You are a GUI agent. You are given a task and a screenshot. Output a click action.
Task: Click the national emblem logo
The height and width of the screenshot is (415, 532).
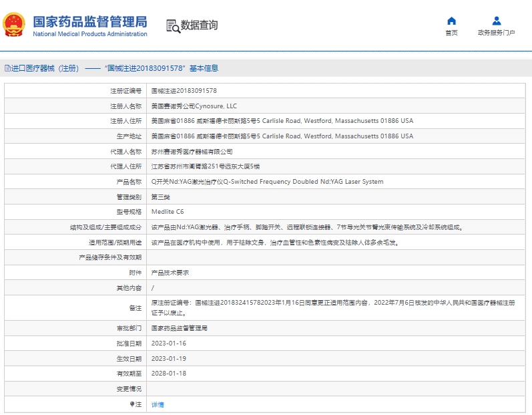tap(13, 25)
